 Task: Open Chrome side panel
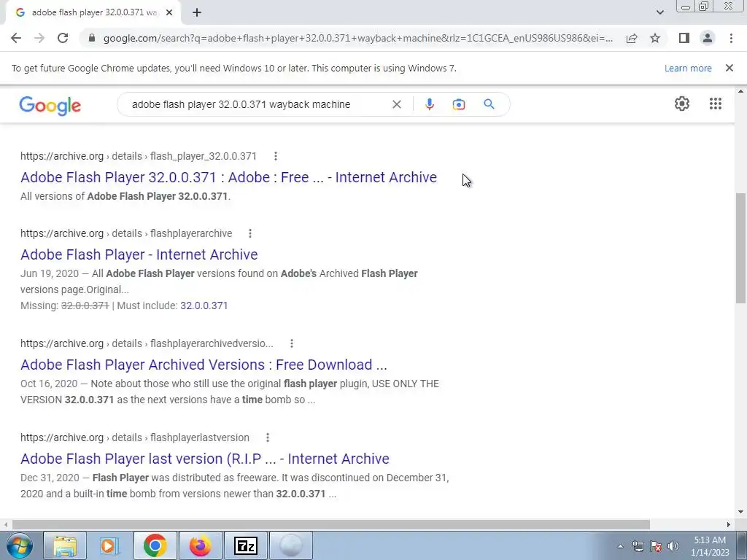684,38
